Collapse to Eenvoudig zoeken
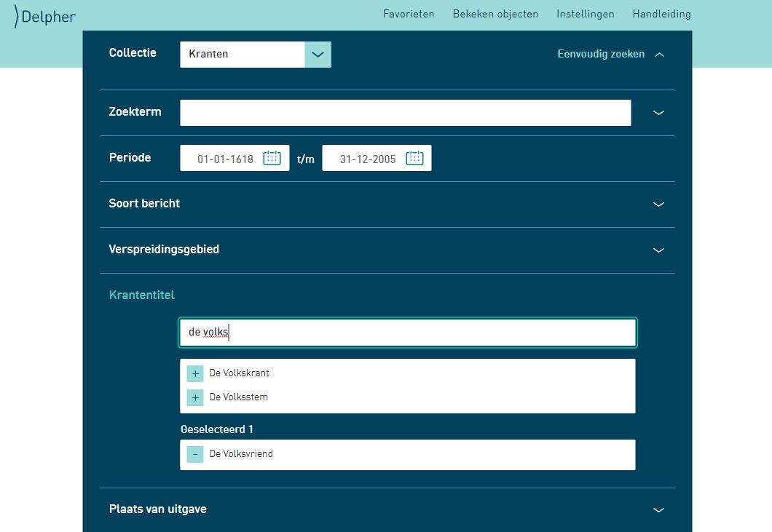 pyautogui.click(x=610, y=54)
